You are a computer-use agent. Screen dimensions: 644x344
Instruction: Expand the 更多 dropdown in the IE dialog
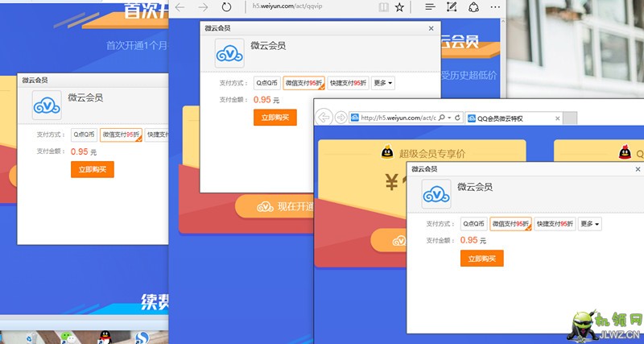590,224
